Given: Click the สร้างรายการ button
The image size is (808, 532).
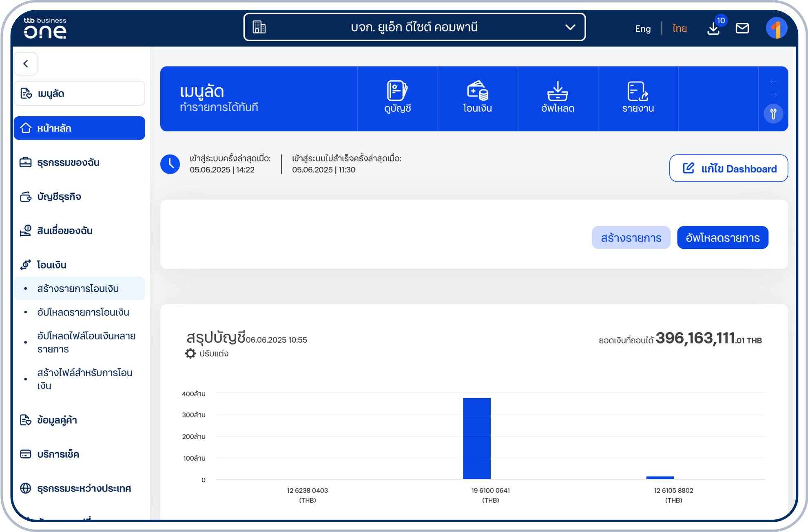Looking at the screenshot, I should click(x=631, y=237).
